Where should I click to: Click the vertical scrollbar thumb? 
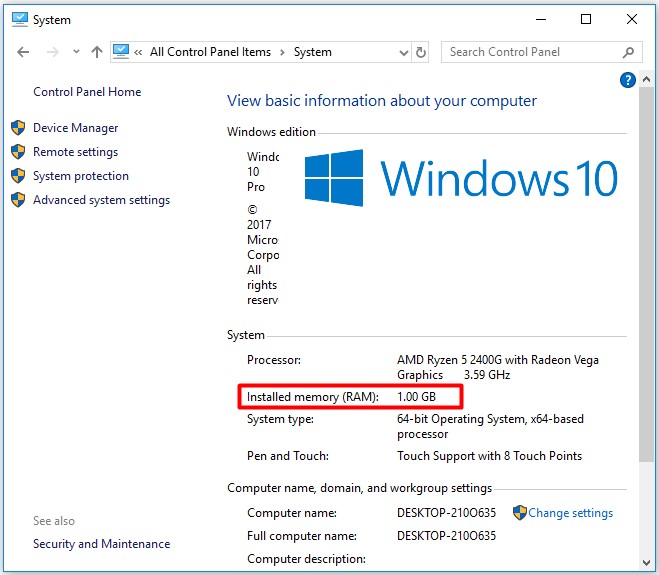[x=646, y=275]
